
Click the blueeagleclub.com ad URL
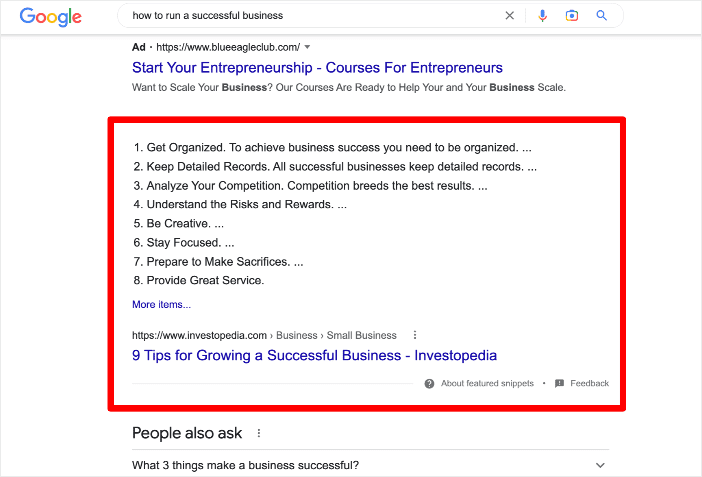pyautogui.click(x=228, y=47)
